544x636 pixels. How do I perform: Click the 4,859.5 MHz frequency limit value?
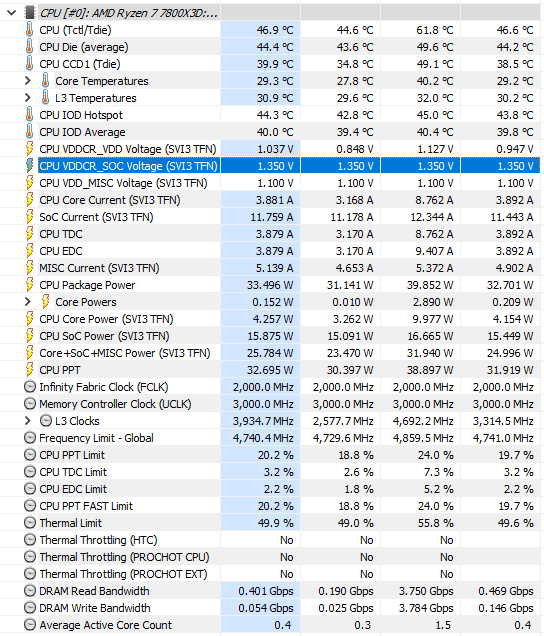coord(420,438)
